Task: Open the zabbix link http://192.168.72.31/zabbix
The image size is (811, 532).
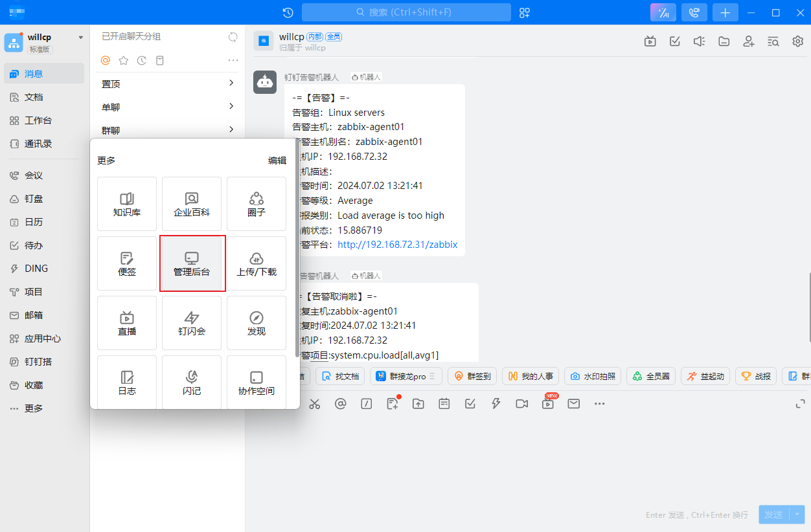Action: pos(398,245)
